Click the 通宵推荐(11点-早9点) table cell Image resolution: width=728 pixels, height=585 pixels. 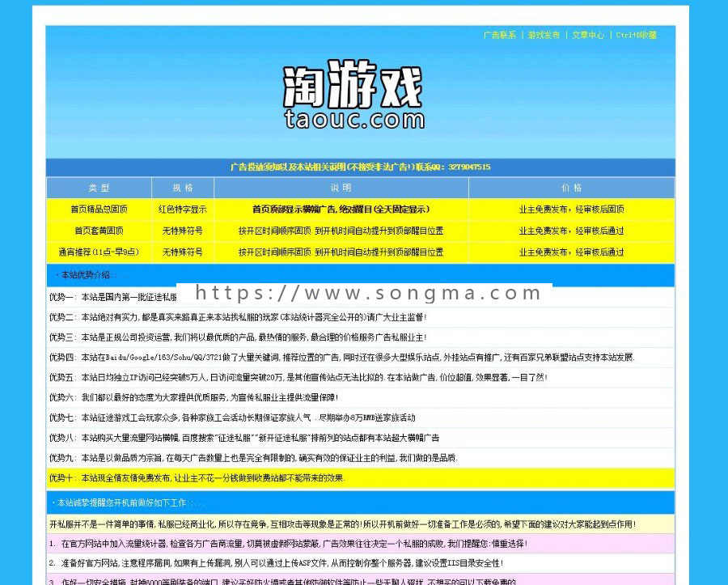pos(99,252)
